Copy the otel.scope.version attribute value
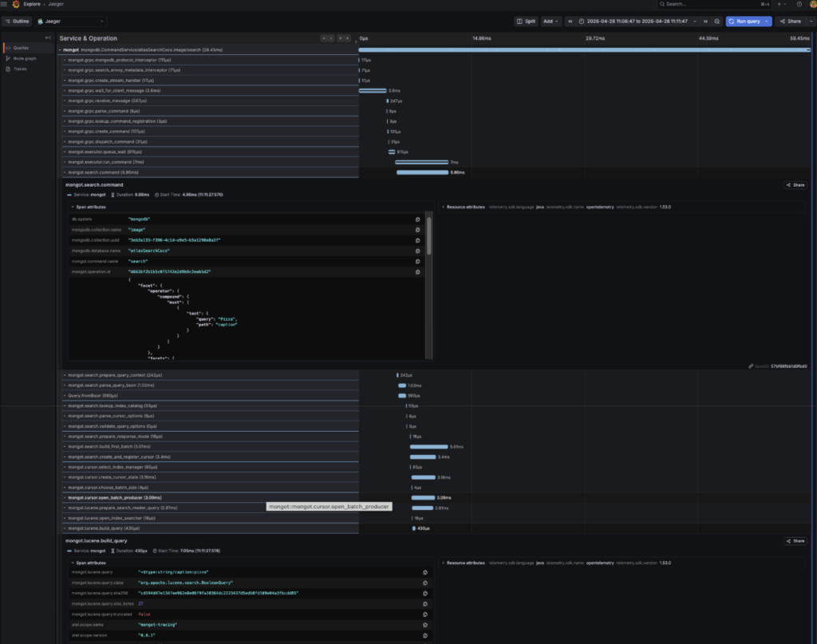 (x=425, y=635)
